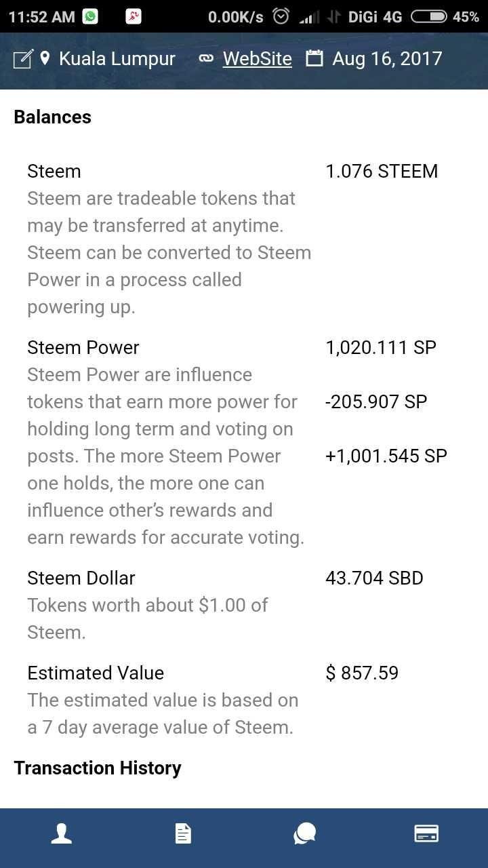This screenshot has width=488, height=868.
Task: Tap the Transaction History heading
Action: pyautogui.click(x=98, y=768)
